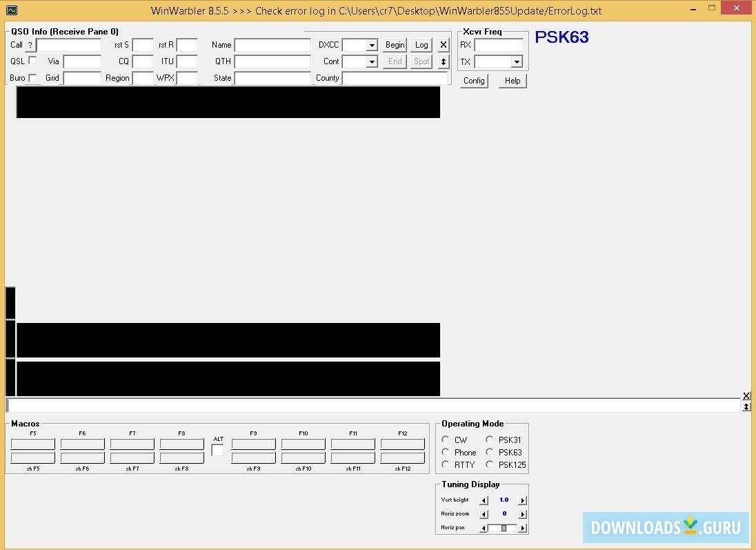The image size is (756, 550).
Task: Click the top black receive pane
Action: [x=228, y=102]
